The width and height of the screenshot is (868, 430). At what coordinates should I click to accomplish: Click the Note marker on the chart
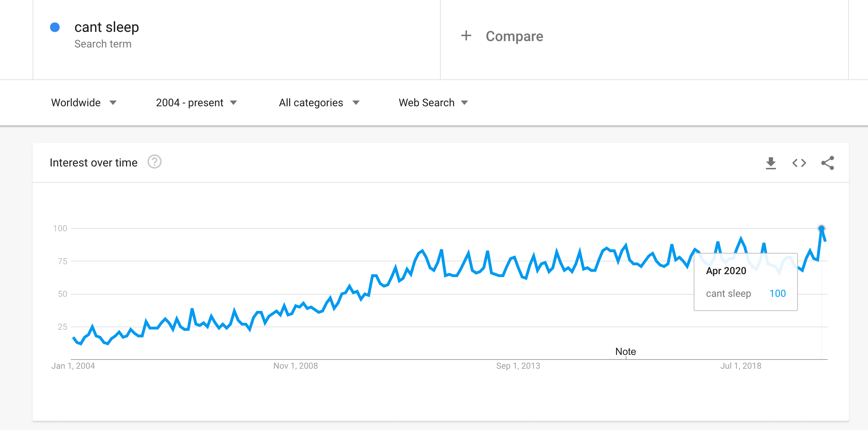pyautogui.click(x=625, y=351)
